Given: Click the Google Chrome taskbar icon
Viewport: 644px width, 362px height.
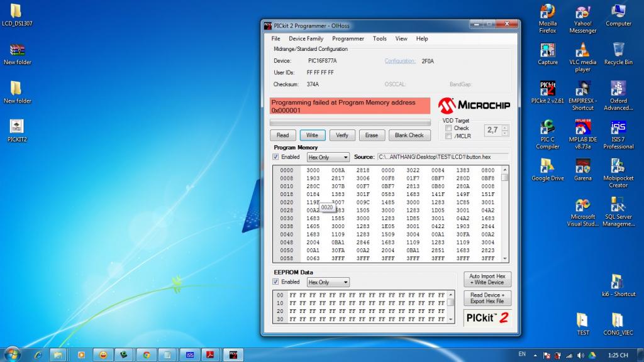Looking at the screenshot, I should point(146,354).
